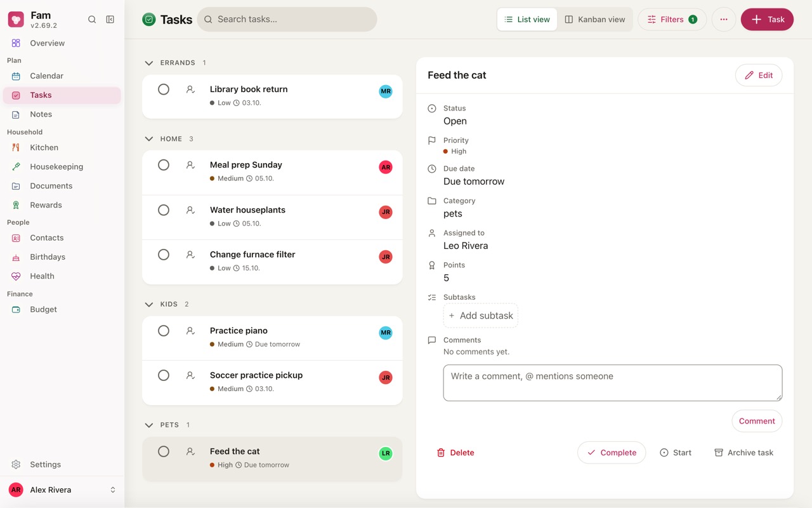The image size is (812, 508).
Task: Click assignee icon on Water houseplants
Action: click(190, 210)
